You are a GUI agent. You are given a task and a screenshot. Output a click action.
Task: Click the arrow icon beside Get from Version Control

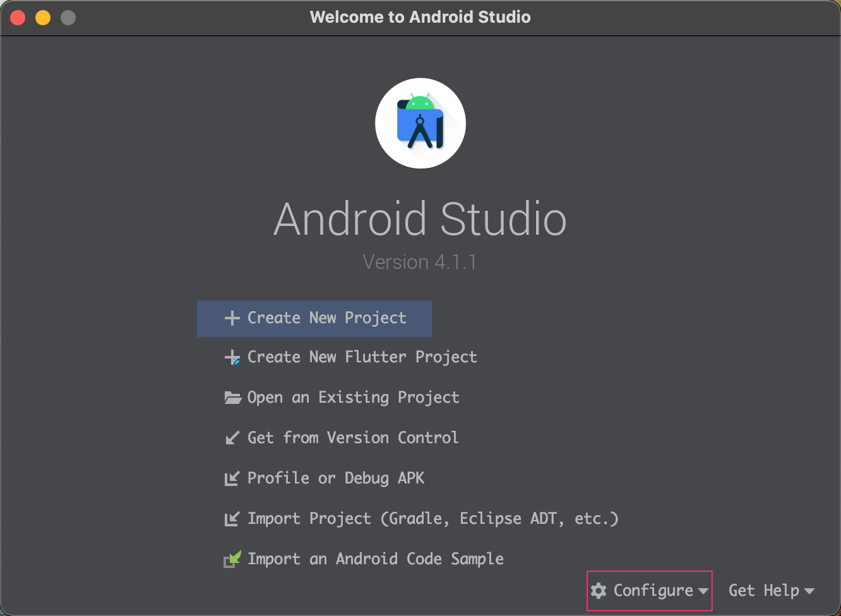tap(232, 437)
